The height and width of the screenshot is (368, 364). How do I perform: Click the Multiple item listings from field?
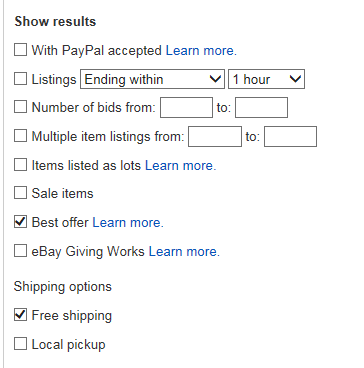tap(215, 136)
